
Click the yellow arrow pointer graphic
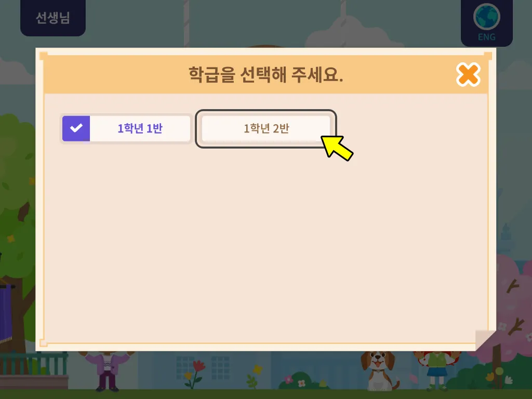(337, 148)
